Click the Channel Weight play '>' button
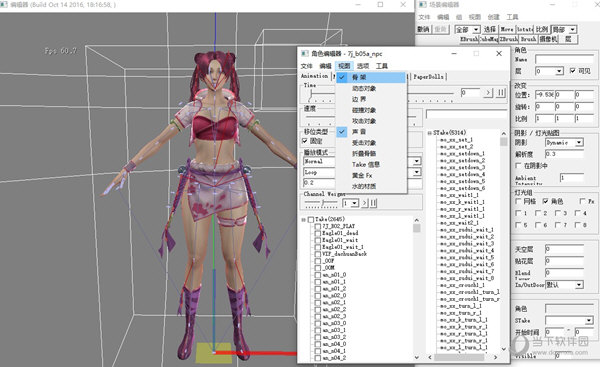This screenshot has width=600, height=367. (364, 203)
